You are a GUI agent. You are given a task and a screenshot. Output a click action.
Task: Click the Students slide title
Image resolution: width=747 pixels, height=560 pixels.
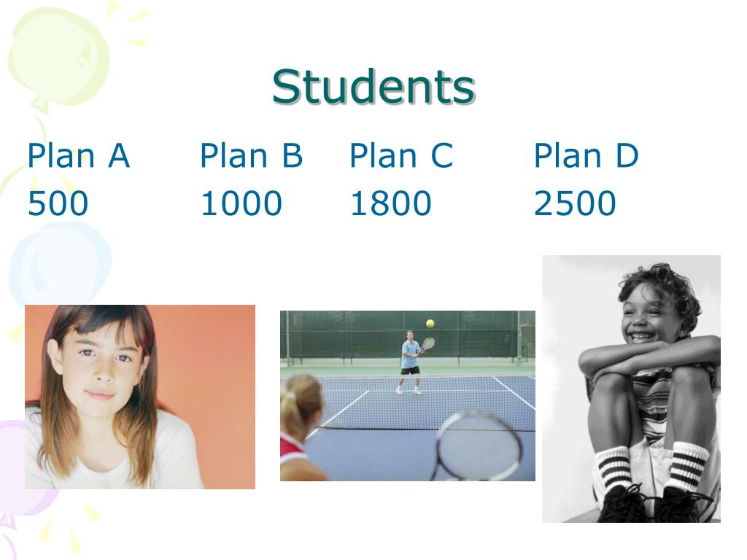tap(373, 87)
